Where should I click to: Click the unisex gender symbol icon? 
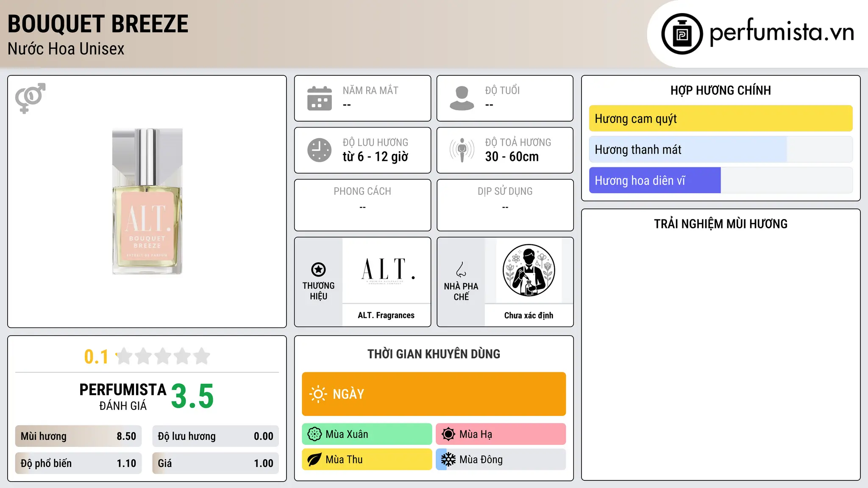point(30,98)
